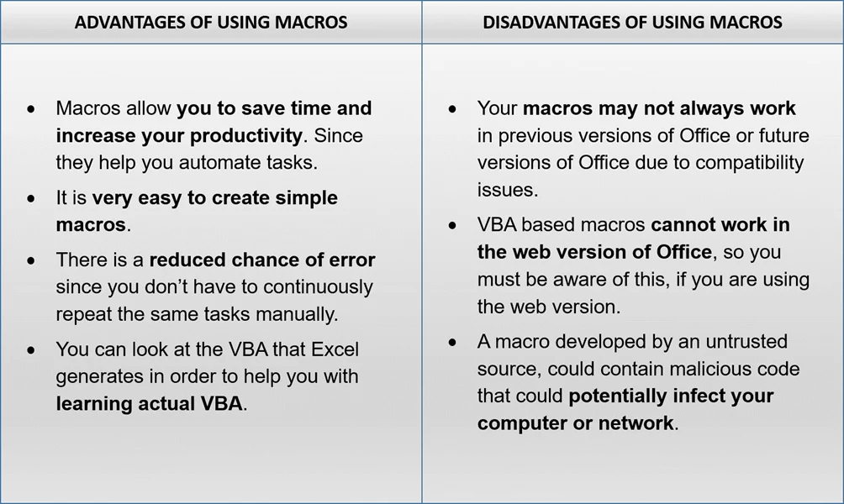Click the 'Advantages of Using Macros' header
Image resolution: width=844 pixels, height=504 pixels.
click(x=211, y=22)
